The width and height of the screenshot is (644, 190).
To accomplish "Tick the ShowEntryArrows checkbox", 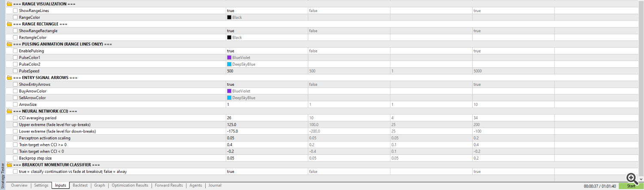I will [15, 84].
